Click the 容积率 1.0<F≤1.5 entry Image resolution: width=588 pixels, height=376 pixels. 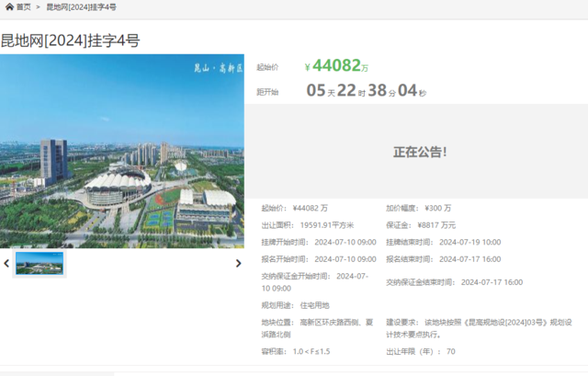(x=295, y=351)
